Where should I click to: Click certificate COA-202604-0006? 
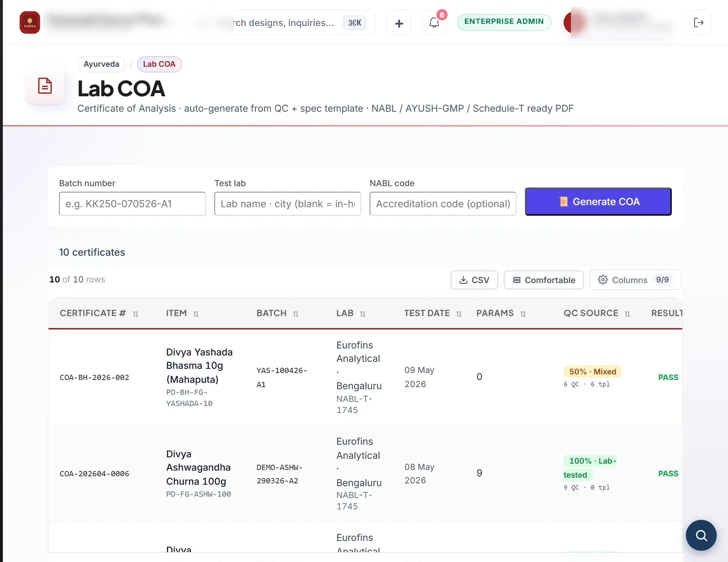pos(94,474)
